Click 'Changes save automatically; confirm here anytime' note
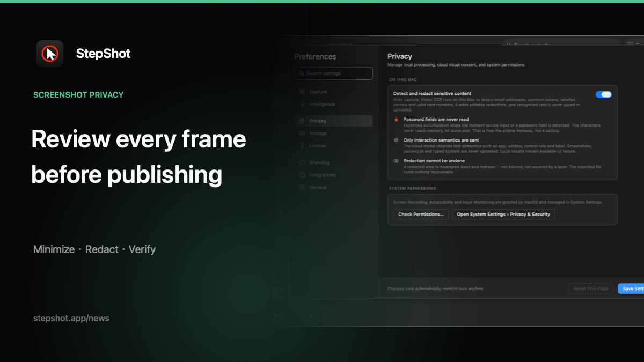This screenshot has height=362, width=644. point(435,289)
